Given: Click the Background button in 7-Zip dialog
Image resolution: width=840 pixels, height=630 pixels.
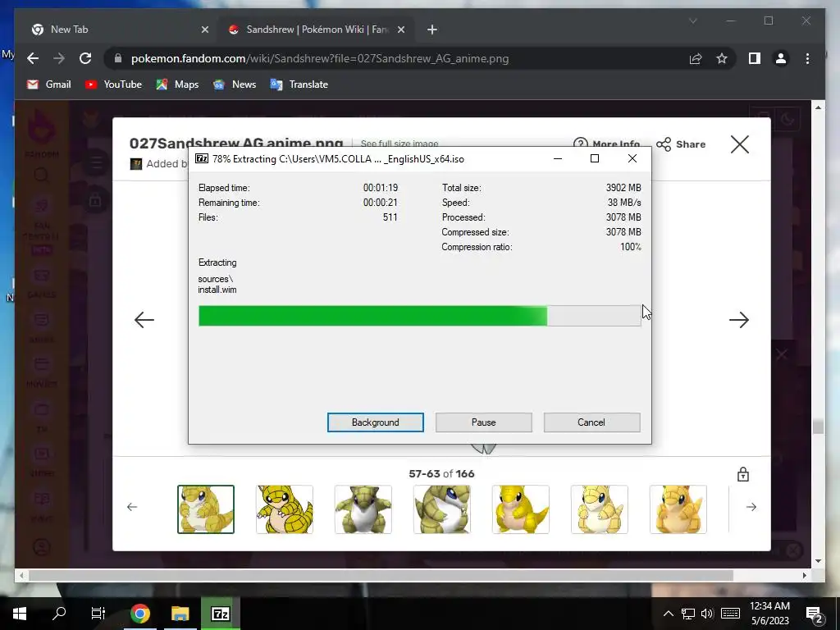Looking at the screenshot, I should 375,422.
